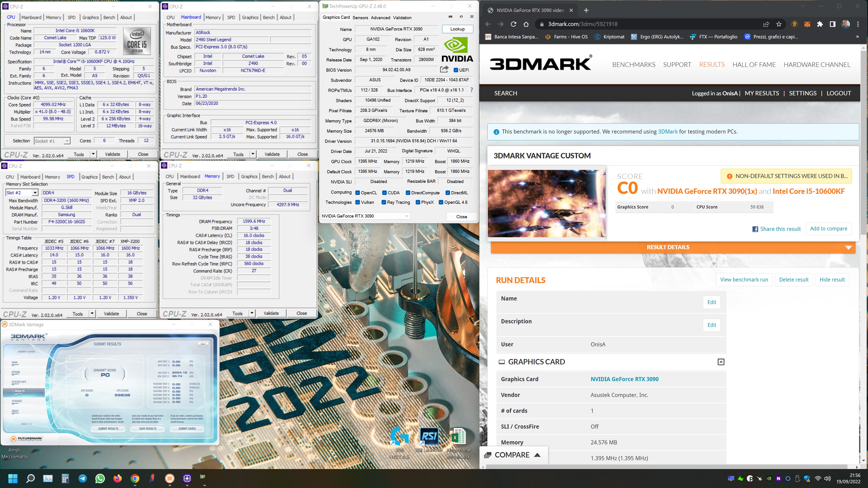The width and height of the screenshot is (868, 488).
Task: Toggle the OpenCL checkbox
Action: (358, 193)
